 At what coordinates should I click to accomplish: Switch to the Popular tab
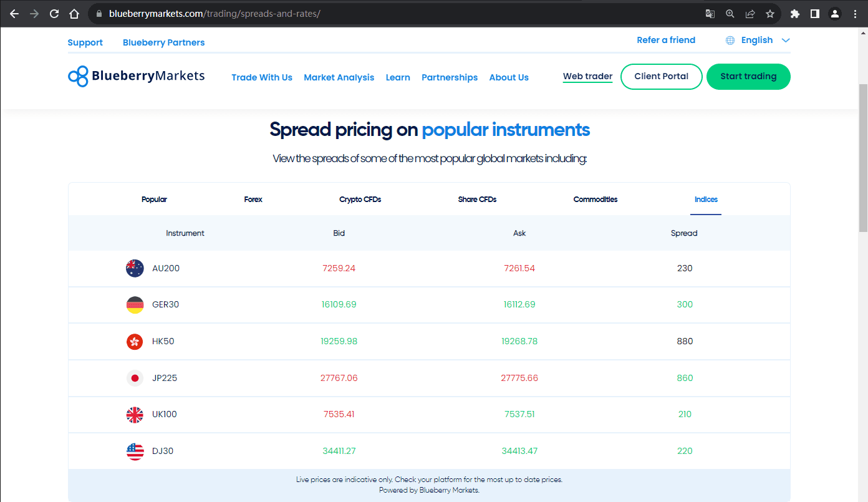(x=154, y=200)
